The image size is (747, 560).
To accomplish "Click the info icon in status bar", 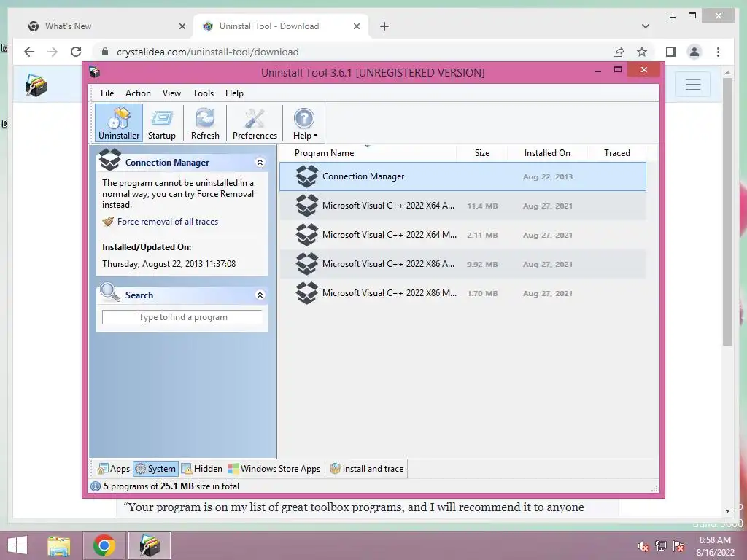I will pos(96,486).
